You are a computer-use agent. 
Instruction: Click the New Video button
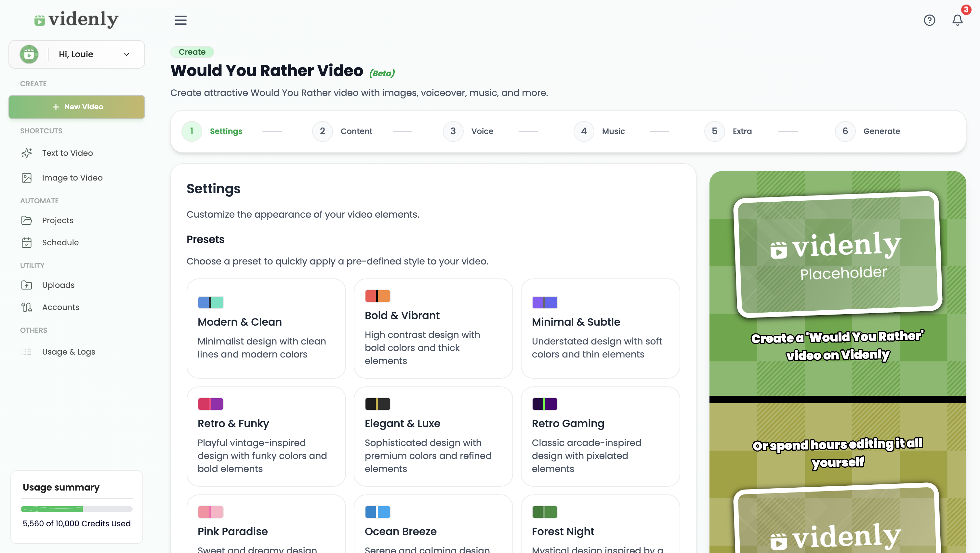(77, 107)
